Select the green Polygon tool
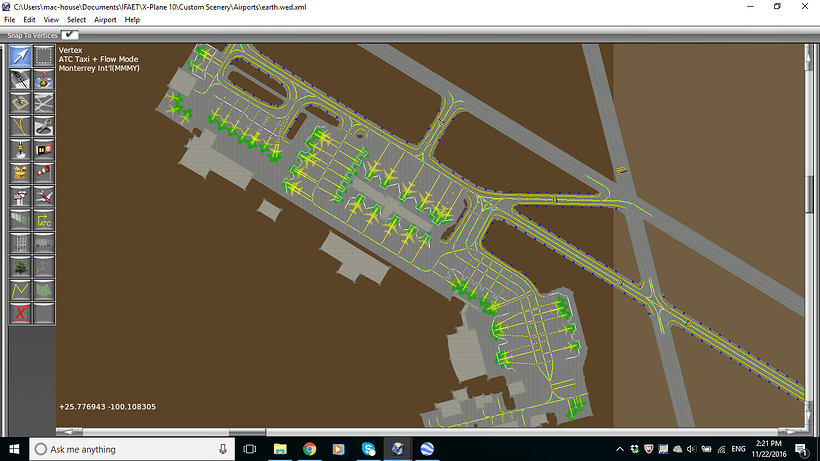Viewport: 820px width, 461px height. [x=44, y=290]
